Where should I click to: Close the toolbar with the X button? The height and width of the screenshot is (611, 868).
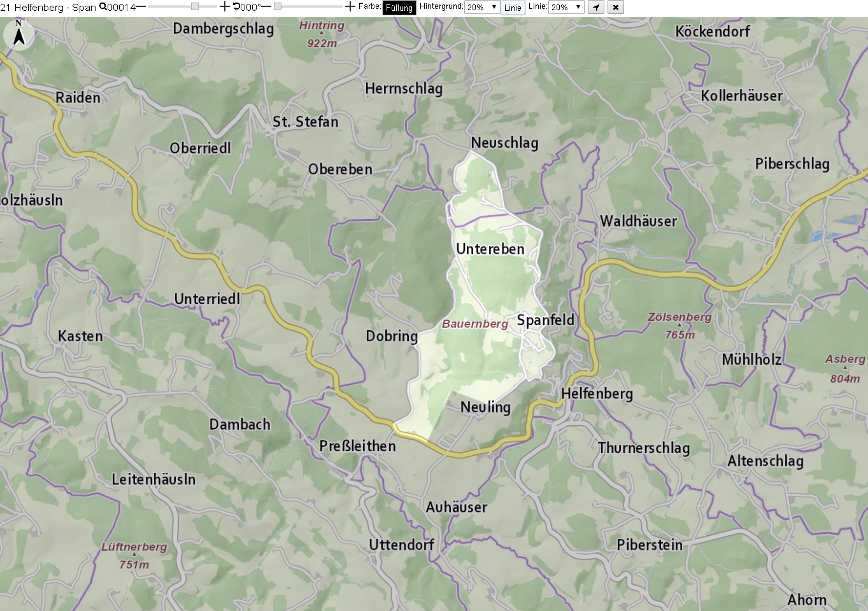coord(616,8)
